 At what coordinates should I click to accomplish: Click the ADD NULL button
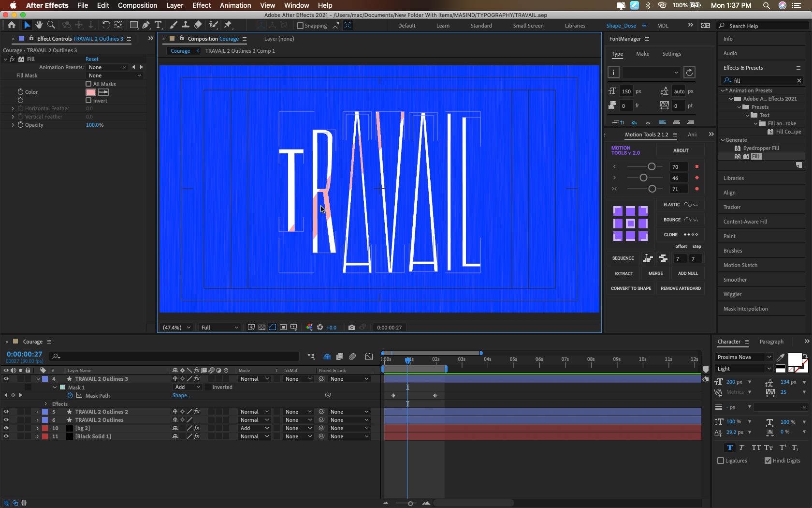click(x=688, y=273)
